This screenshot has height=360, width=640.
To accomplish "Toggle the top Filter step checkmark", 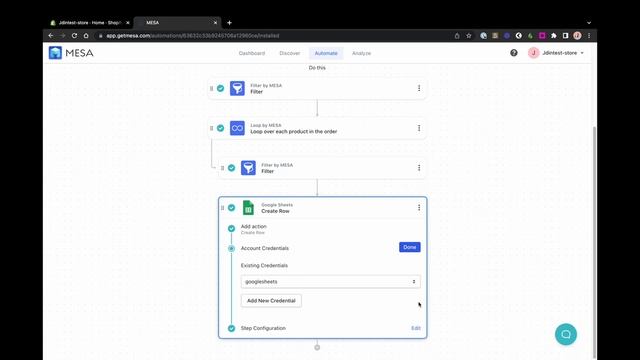I will tap(220, 88).
